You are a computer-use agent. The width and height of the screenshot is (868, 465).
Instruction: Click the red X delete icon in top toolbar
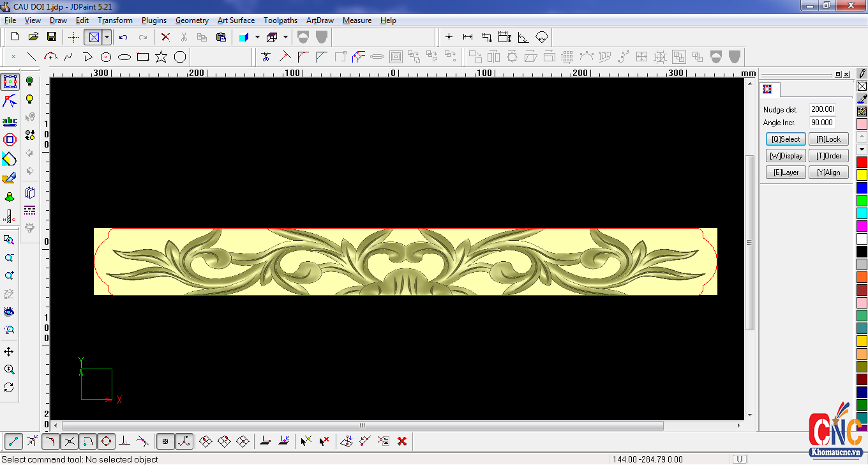point(165,37)
